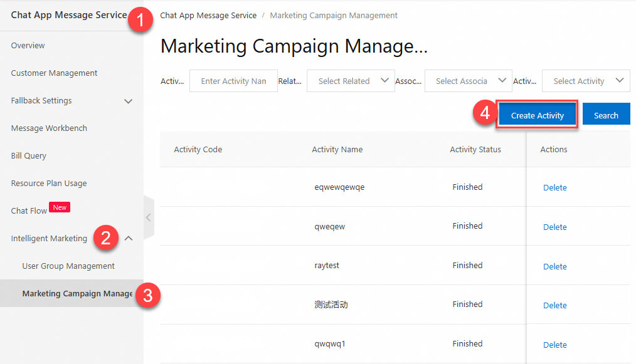Open Chat Flow with the New badge
The height and width of the screenshot is (364, 636).
(x=29, y=211)
